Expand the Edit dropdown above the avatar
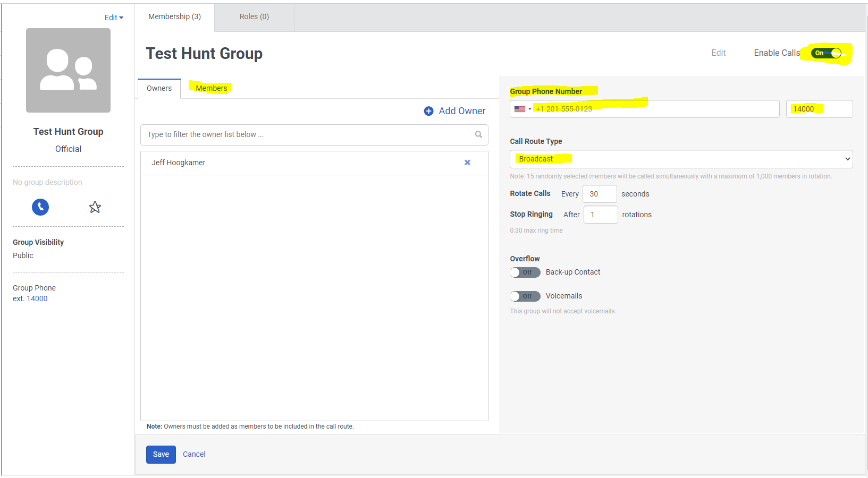Image resolution: width=868 pixels, height=478 pixels. 114,18
